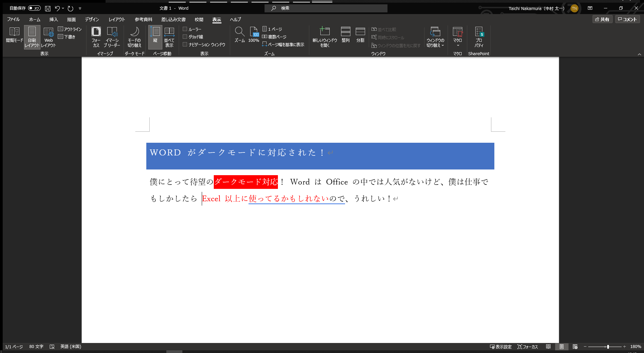
Task: Collapse the ribbon with the chevron
Action: pyautogui.click(x=639, y=54)
